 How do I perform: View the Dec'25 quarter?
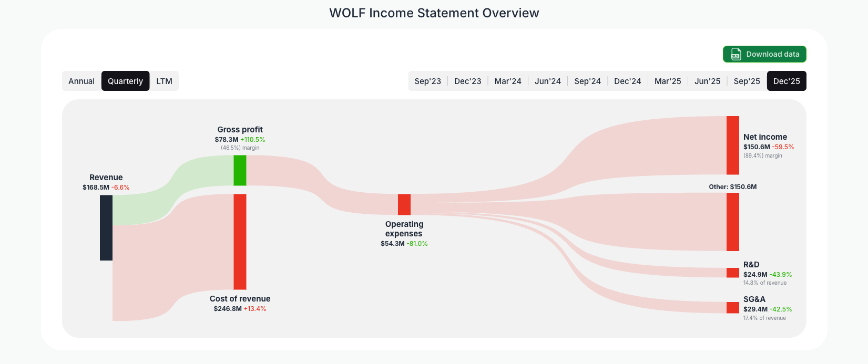787,81
